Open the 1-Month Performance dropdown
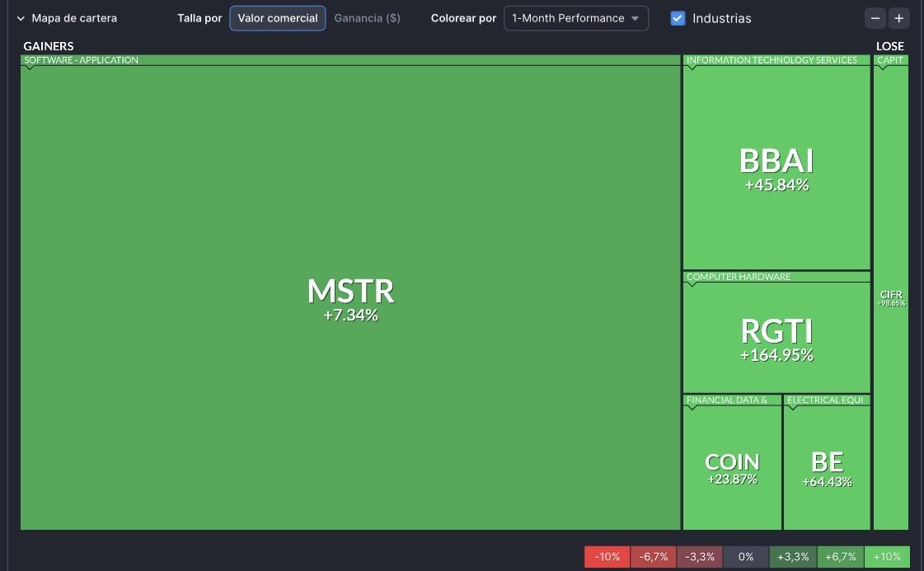The image size is (924, 571). coord(575,18)
